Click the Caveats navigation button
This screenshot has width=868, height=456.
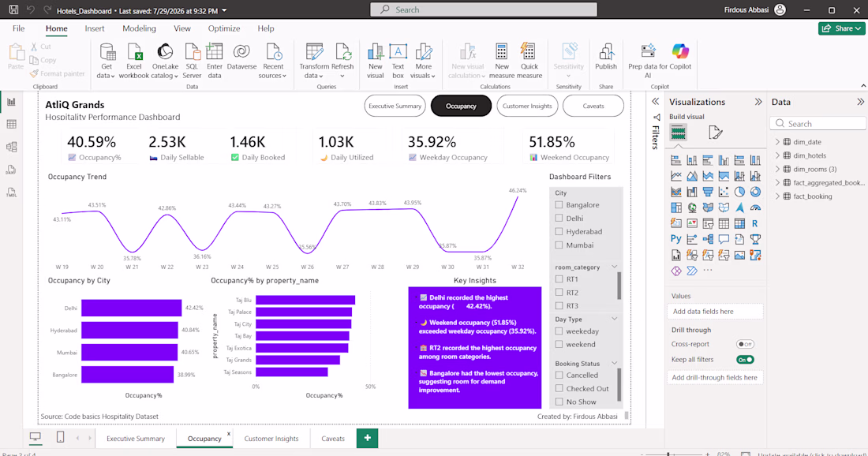(593, 106)
